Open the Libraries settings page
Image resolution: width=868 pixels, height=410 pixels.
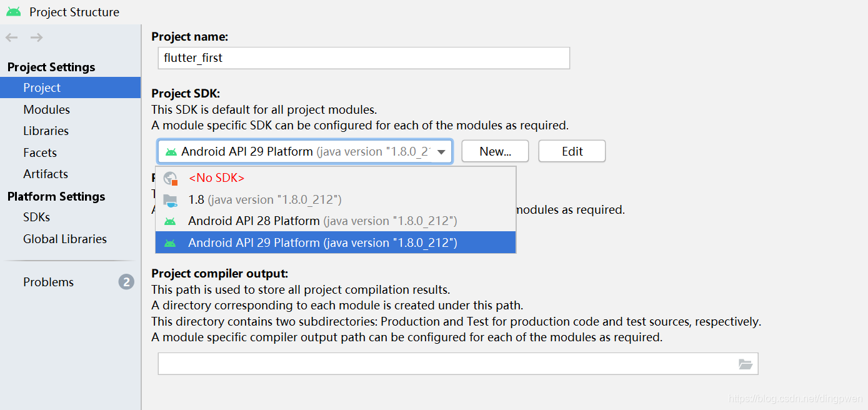point(46,131)
